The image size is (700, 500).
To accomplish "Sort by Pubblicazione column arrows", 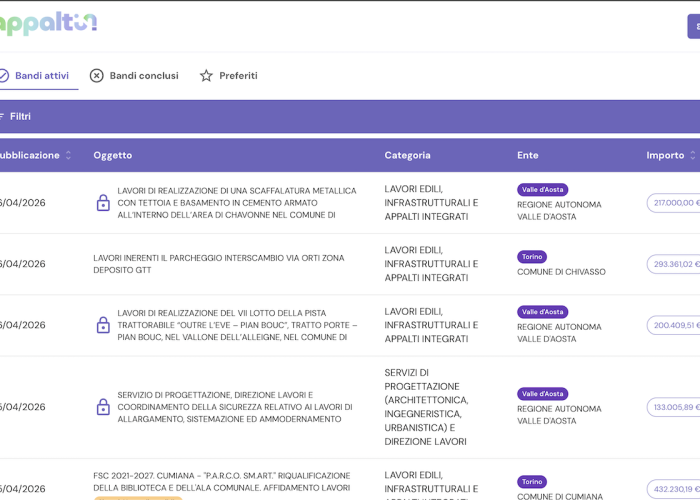I will pos(68,155).
